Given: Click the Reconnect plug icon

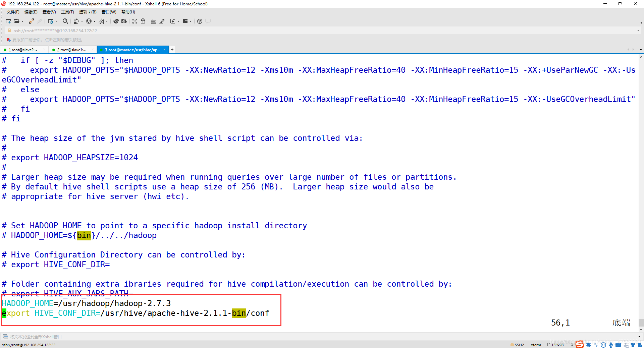Looking at the screenshot, I should [31, 21].
